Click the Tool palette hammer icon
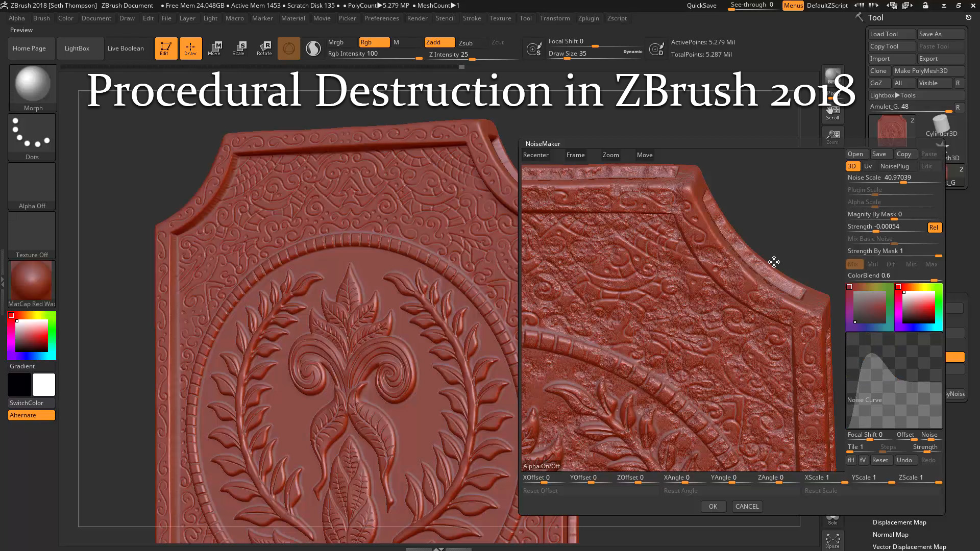This screenshot has height=551, width=980. pos(860,17)
